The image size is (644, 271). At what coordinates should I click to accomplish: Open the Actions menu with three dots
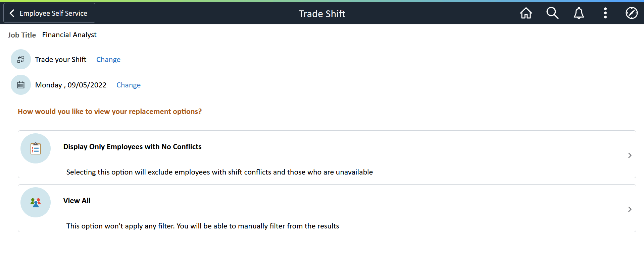[605, 13]
